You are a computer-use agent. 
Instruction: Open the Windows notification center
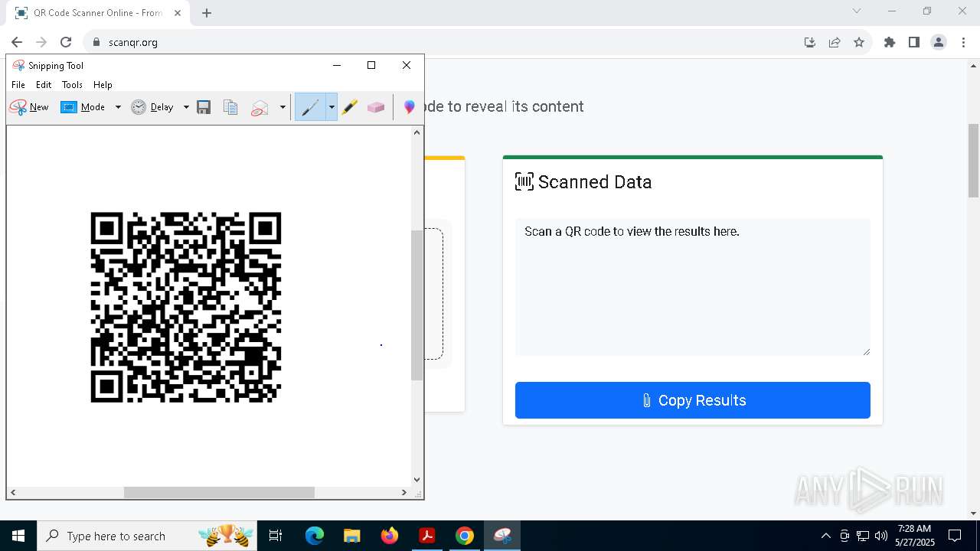tap(955, 536)
